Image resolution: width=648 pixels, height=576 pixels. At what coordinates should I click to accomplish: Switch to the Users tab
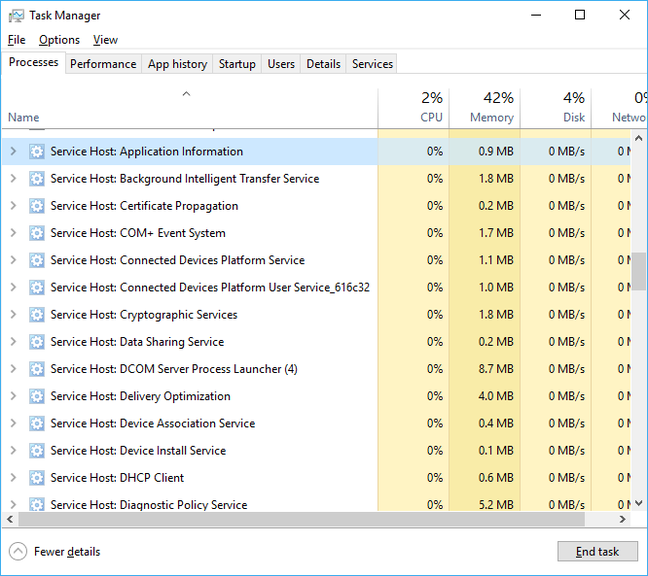pyautogui.click(x=281, y=64)
